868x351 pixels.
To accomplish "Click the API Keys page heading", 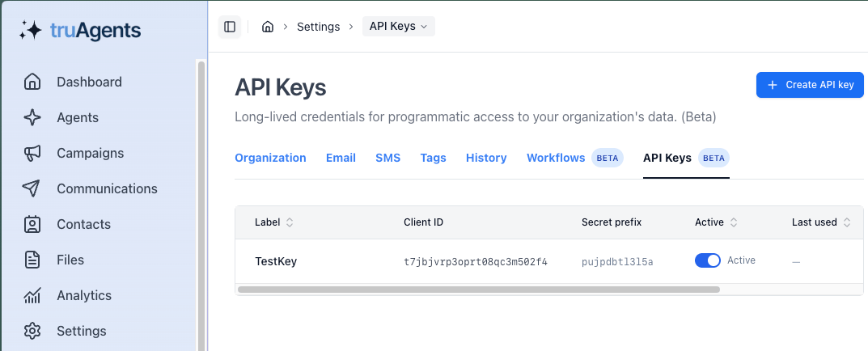I will [280, 87].
